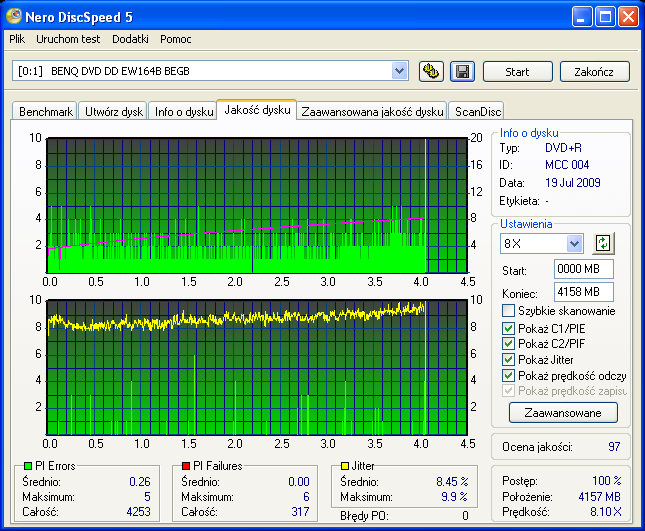Image resolution: width=645 pixels, height=531 pixels.
Task: Switch to the Utwórz dysk tab
Action: click(x=114, y=111)
